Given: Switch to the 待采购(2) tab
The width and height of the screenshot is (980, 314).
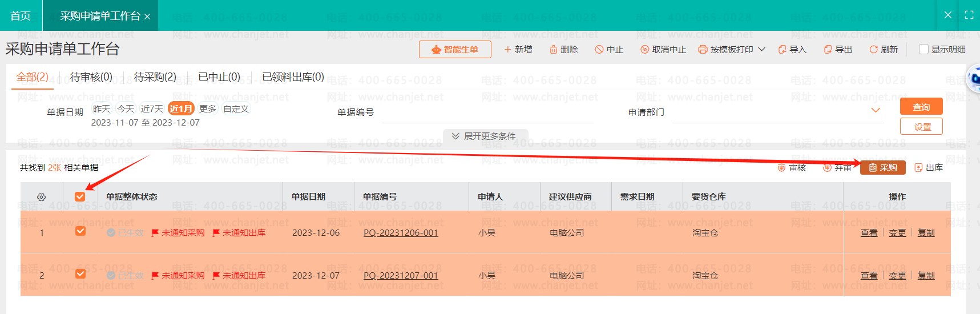Looking at the screenshot, I should pyautogui.click(x=155, y=77).
